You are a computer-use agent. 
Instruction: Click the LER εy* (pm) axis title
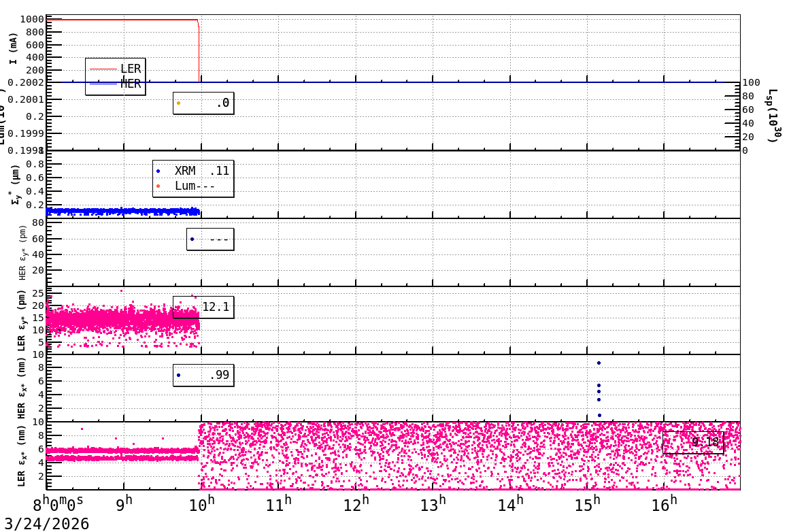click(21, 320)
